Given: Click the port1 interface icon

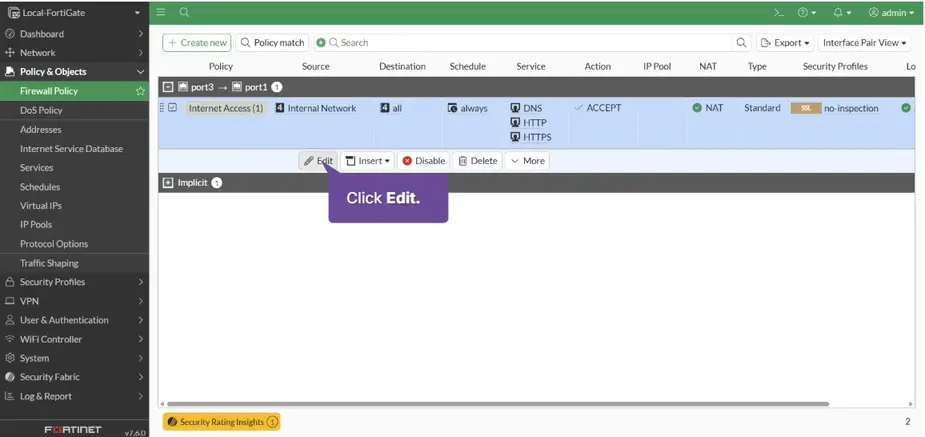Looking at the screenshot, I should click(237, 87).
